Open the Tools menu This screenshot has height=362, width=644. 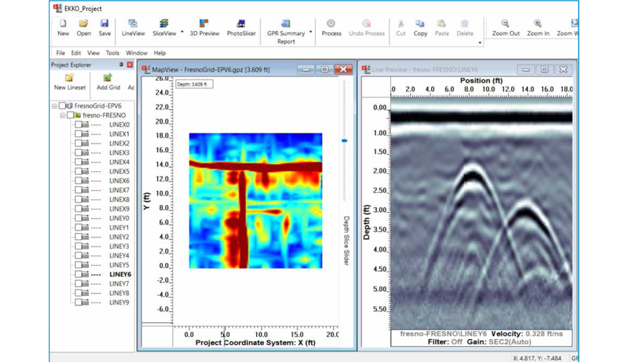pyautogui.click(x=112, y=53)
